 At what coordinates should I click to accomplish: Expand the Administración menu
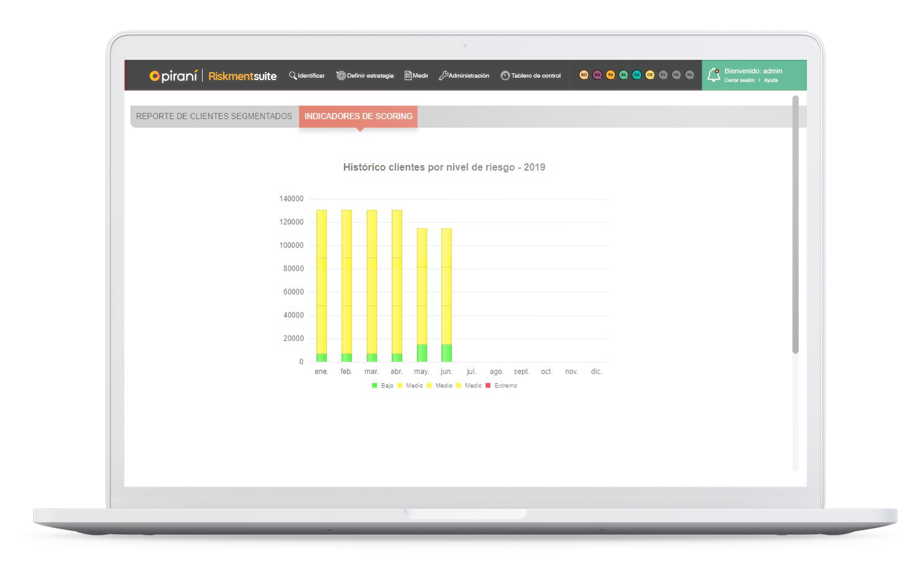464,76
